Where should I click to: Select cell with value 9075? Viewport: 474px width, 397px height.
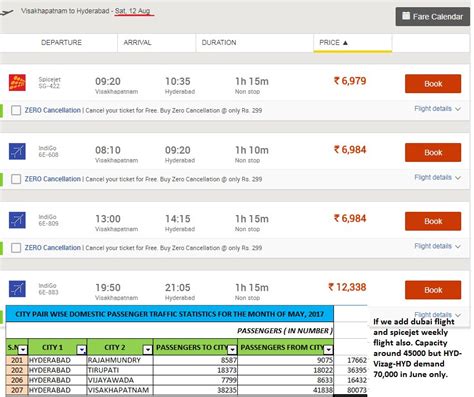286,360
